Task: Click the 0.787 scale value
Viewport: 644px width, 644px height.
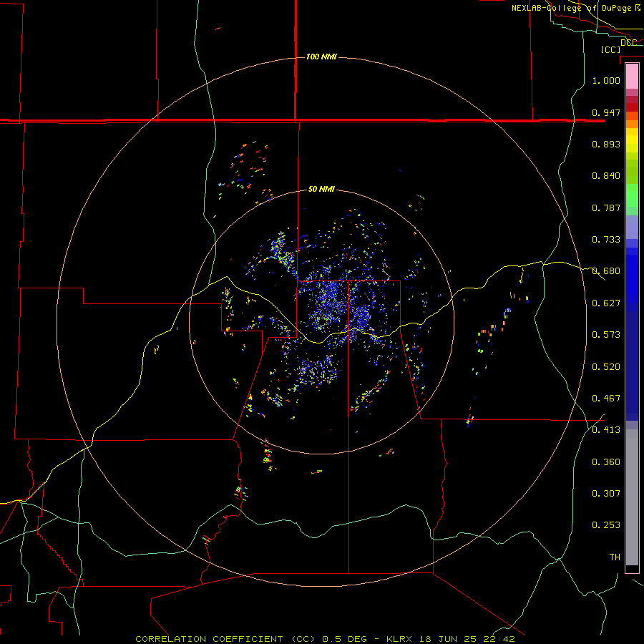Action: tap(606, 208)
